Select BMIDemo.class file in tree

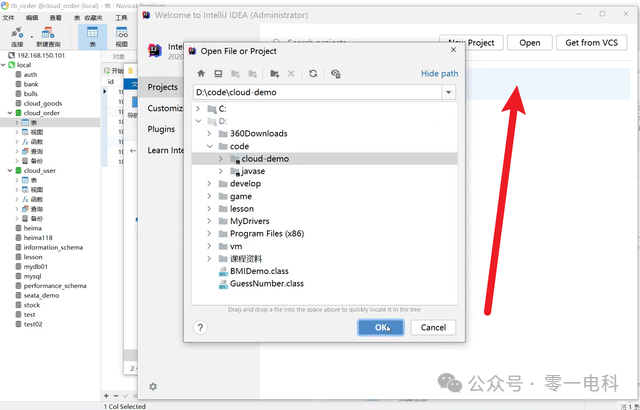point(259,271)
